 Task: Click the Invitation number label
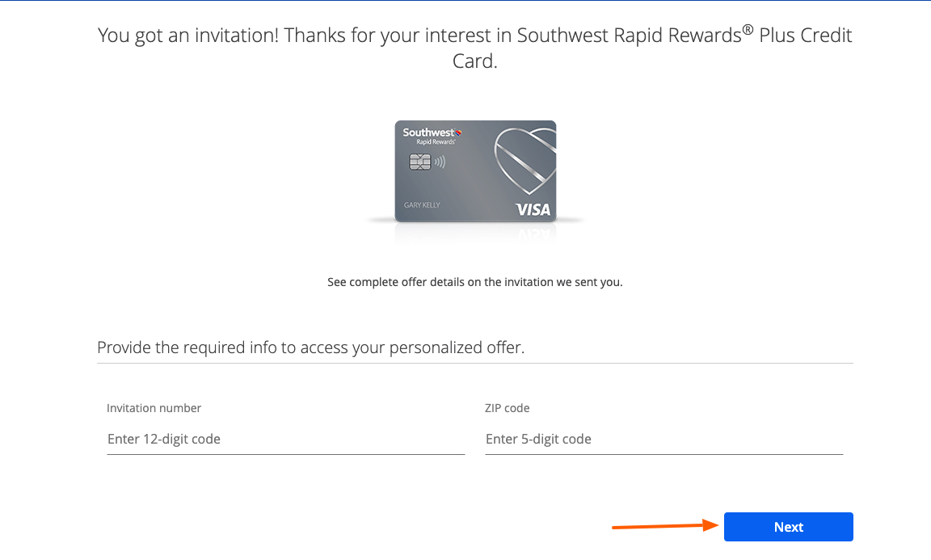[x=154, y=408]
